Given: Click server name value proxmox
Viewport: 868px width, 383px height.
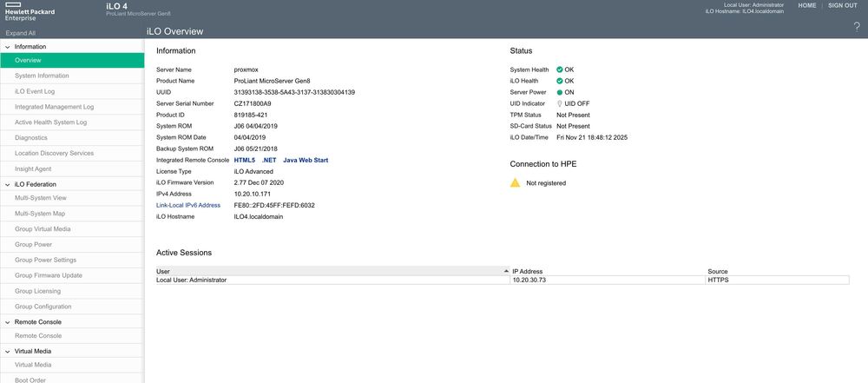Looking at the screenshot, I should 246,69.
